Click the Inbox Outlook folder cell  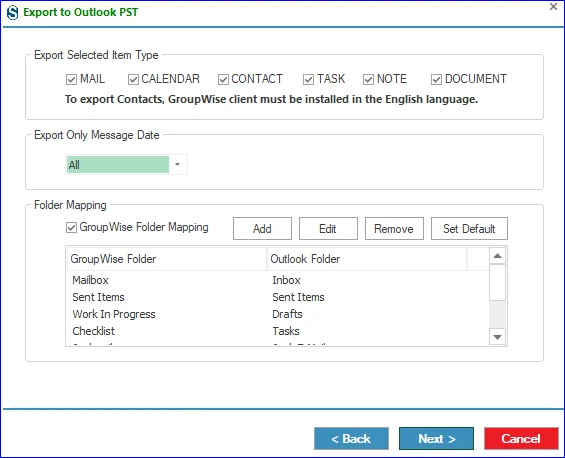click(x=286, y=280)
